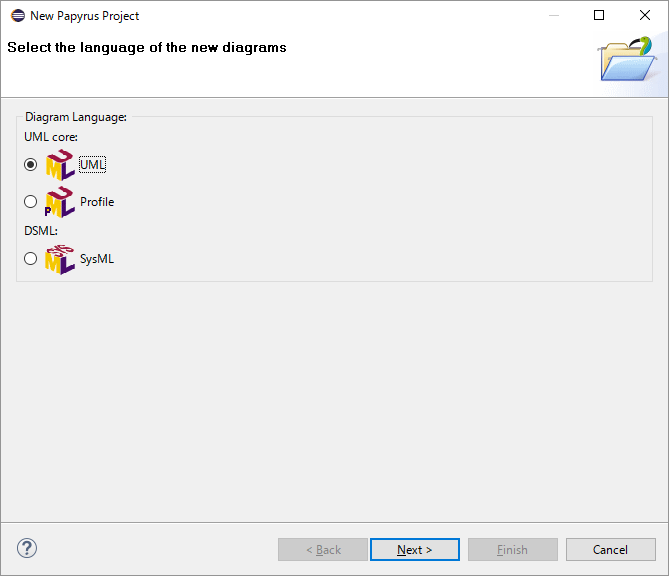The image size is (669, 576).
Task: Click the Eclipse icon in title bar
Action: click(15, 16)
